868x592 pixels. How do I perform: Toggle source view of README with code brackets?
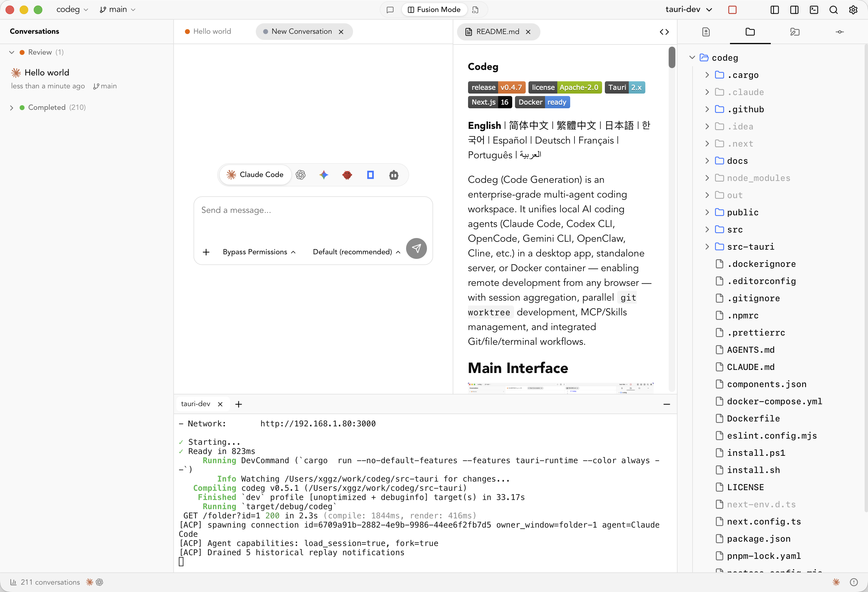[664, 32]
